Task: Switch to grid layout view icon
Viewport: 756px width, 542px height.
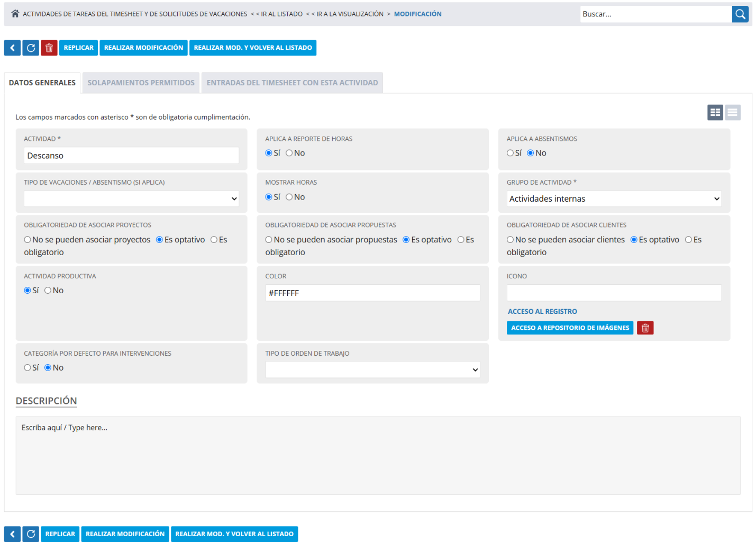Action: tap(715, 112)
